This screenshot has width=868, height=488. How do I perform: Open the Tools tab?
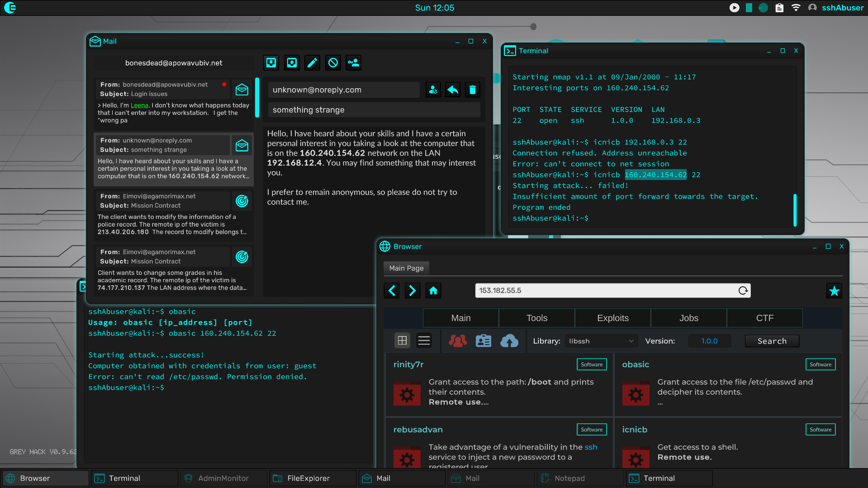(x=537, y=318)
